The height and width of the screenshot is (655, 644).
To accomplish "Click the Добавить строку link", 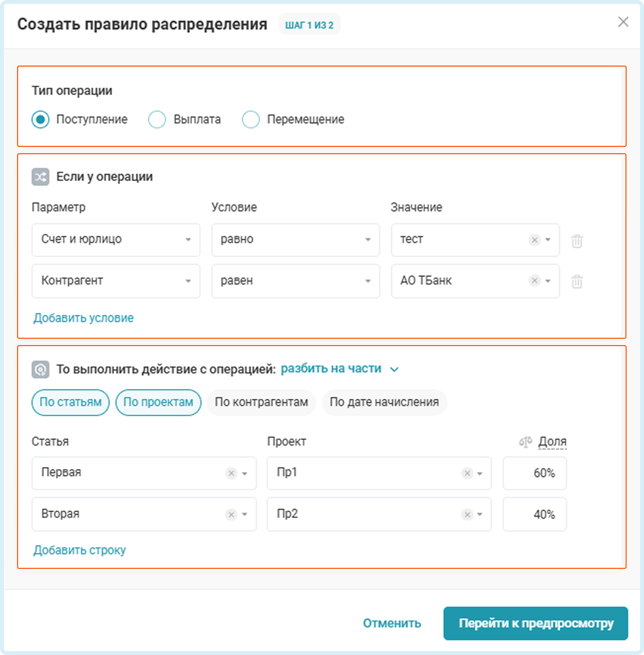I will click(x=80, y=550).
